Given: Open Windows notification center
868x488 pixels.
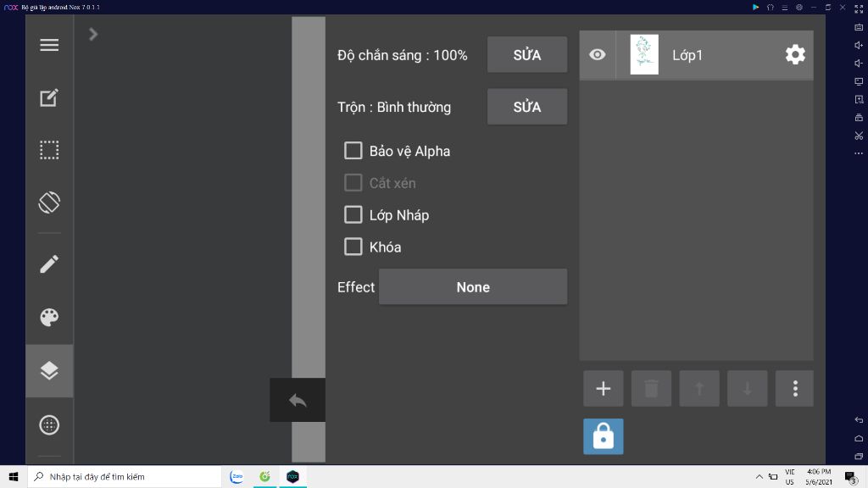Looking at the screenshot, I should pos(851,477).
